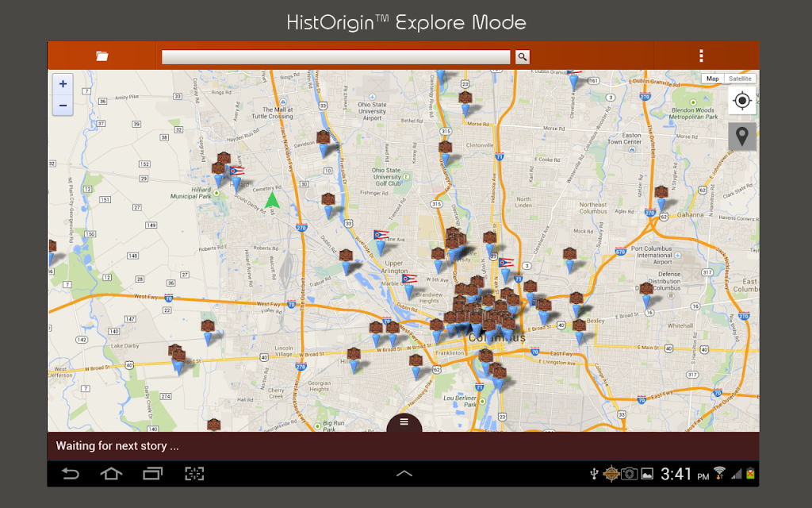Viewport: 812px width, 508px height.
Task: Switch to Map view
Action: pyautogui.click(x=713, y=79)
